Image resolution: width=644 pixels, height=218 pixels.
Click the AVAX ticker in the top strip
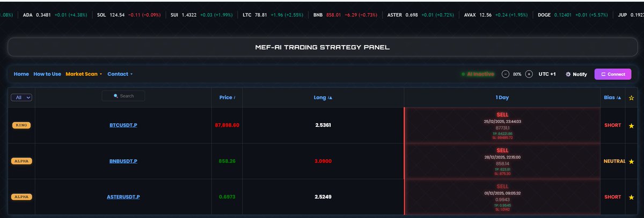click(x=496, y=15)
